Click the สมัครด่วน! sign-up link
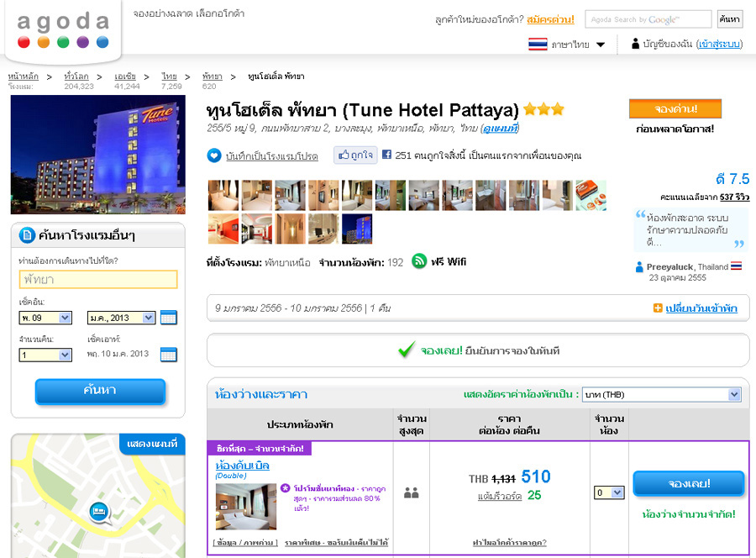756x558 pixels. pos(550,19)
